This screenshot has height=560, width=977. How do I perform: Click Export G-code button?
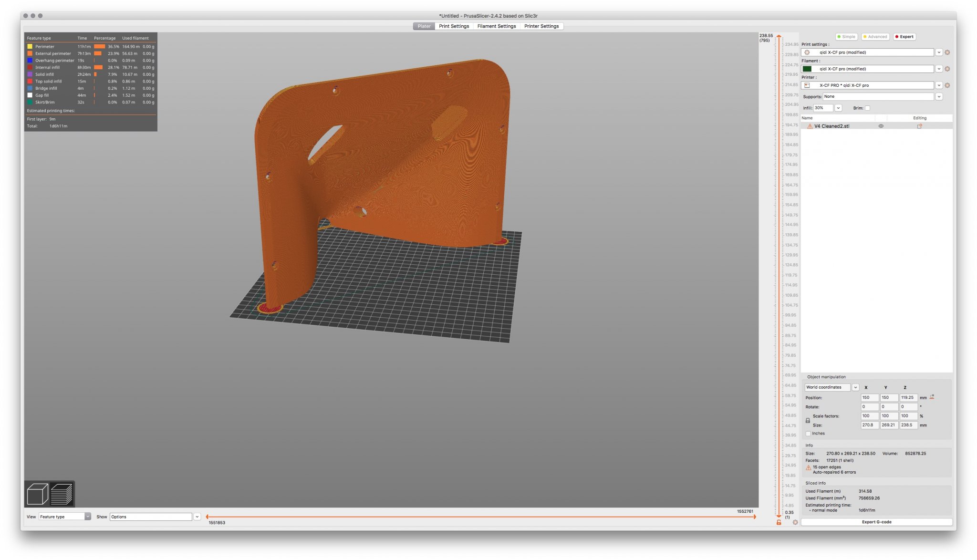(876, 522)
